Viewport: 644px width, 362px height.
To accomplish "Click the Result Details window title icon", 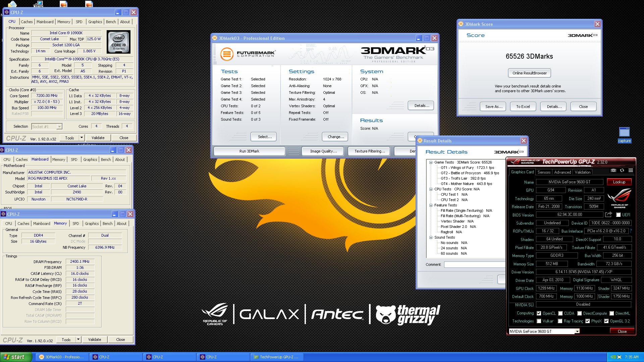I will 420,141.
